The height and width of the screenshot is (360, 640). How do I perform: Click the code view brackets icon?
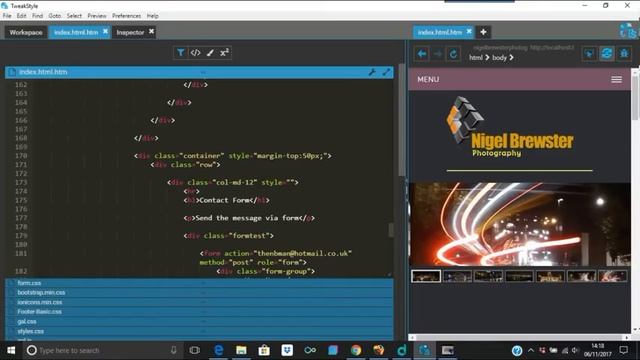point(196,53)
